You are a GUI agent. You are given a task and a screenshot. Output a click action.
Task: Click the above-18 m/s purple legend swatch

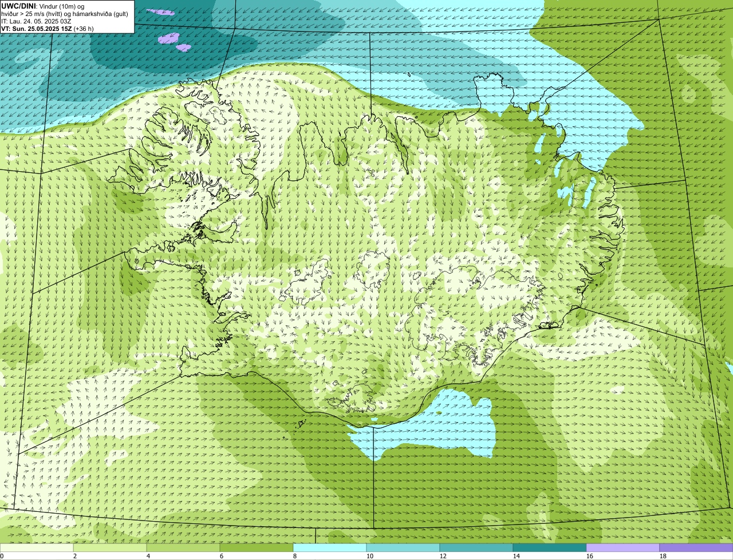[x=696, y=548]
